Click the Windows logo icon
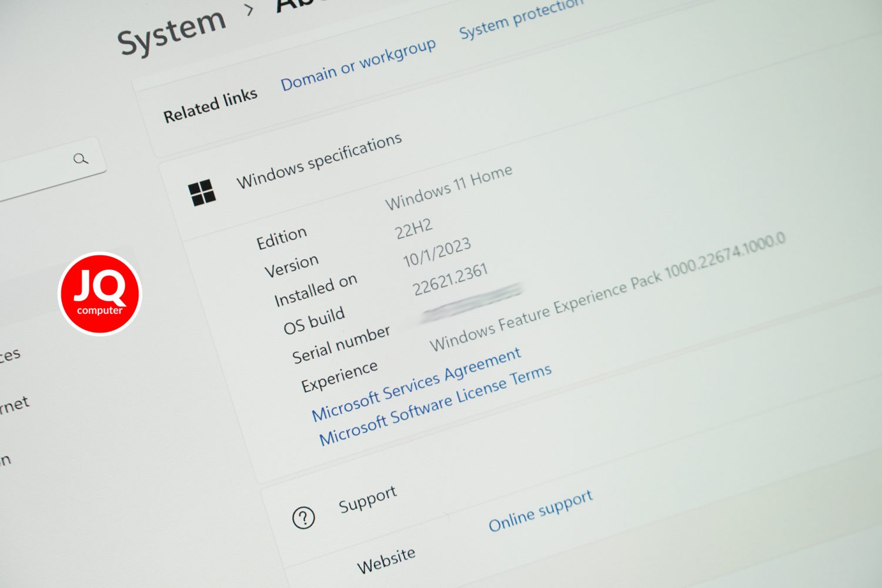 click(x=202, y=193)
